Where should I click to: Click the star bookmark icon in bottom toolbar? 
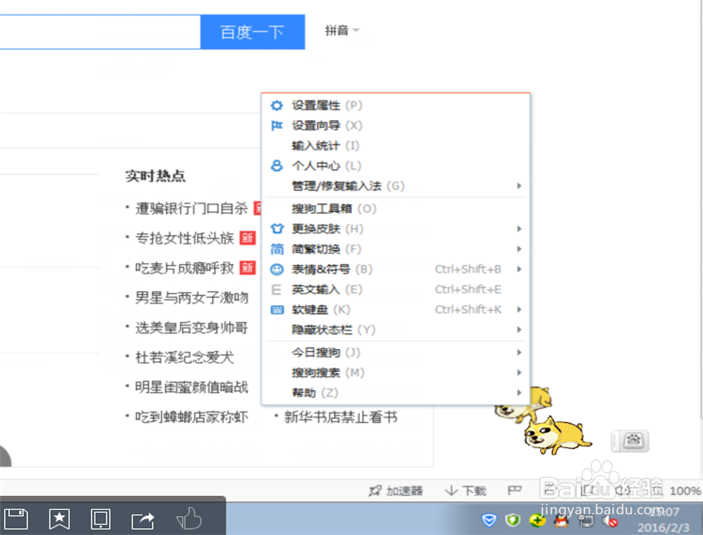click(x=59, y=519)
